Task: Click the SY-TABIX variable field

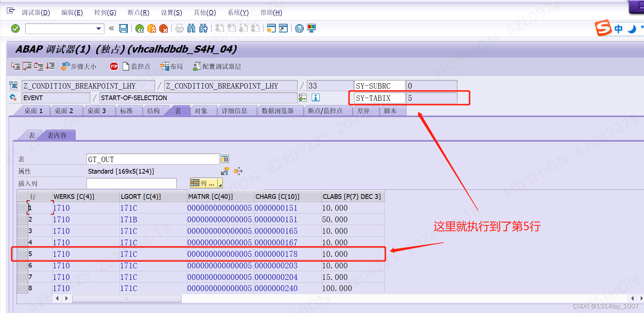Action: 380,98
